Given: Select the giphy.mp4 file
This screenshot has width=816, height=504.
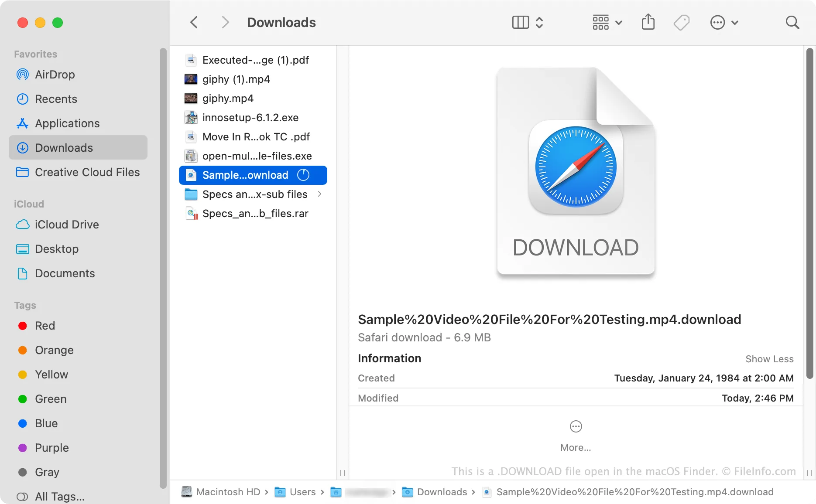Looking at the screenshot, I should point(253,99).
